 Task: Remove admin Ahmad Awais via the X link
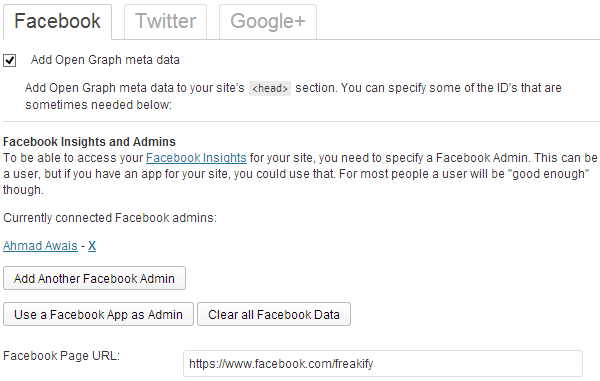coord(92,246)
